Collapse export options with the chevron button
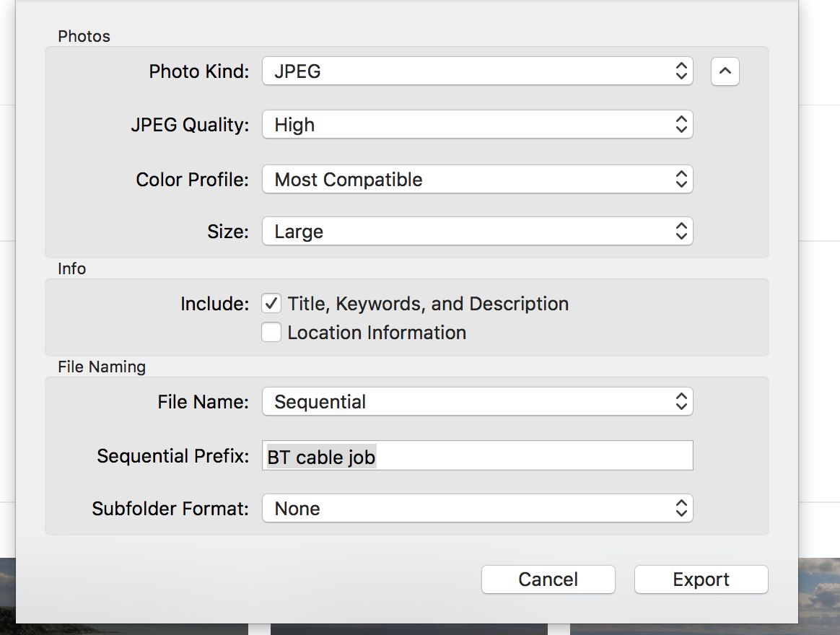This screenshot has height=635, width=840. tap(725, 71)
